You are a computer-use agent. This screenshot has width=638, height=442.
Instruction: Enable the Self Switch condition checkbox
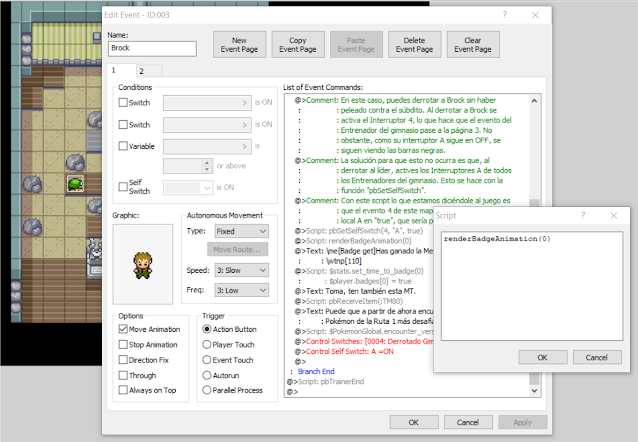(123, 187)
